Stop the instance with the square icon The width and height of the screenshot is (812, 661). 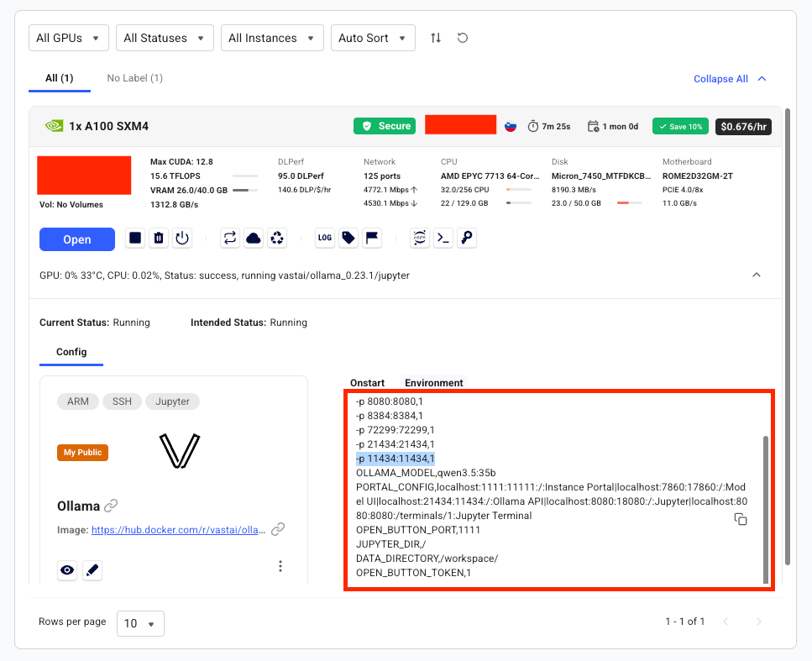pyautogui.click(x=135, y=239)
